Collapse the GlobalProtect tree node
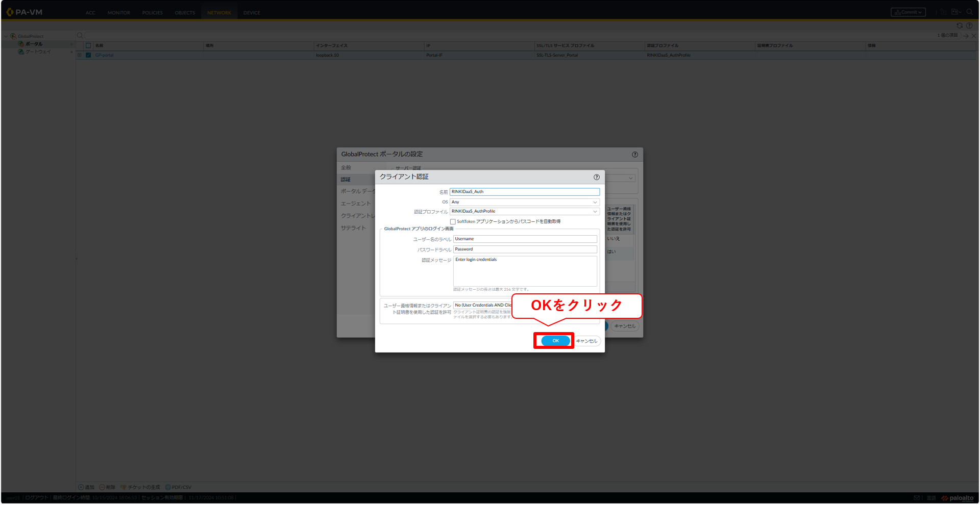Screen dimensions: 980x505 tap(6, 36)
